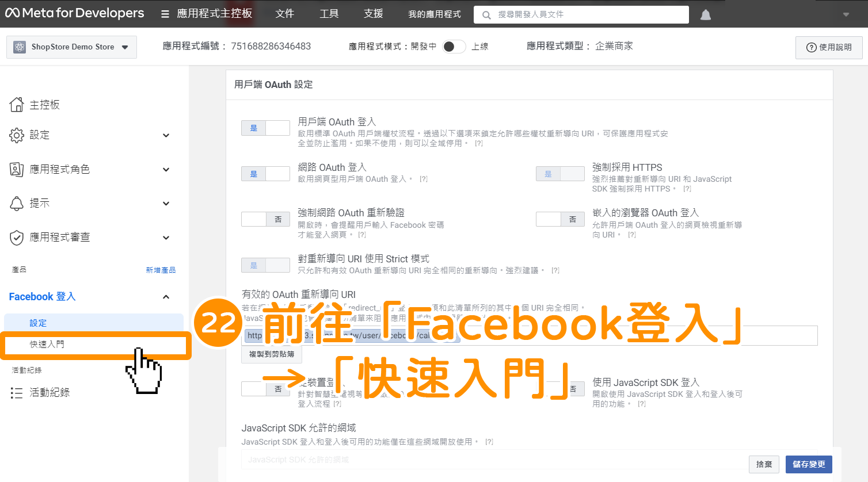Open 支援 in the top navigation

(373, 14)
